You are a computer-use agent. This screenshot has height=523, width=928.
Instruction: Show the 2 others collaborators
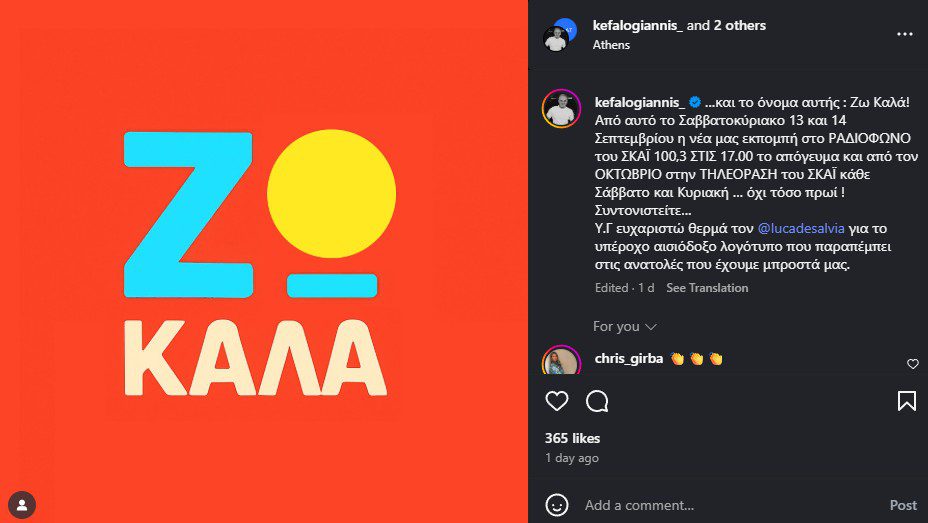[739, 25]
